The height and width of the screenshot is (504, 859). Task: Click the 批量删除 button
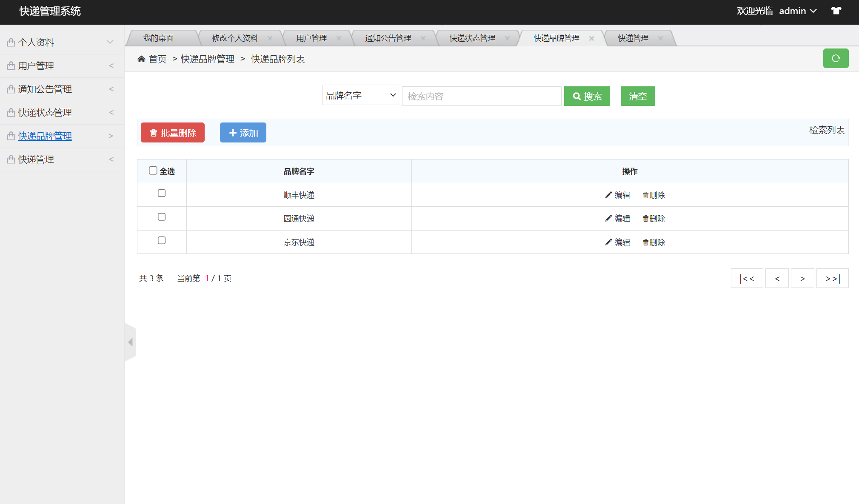point(172,132)
